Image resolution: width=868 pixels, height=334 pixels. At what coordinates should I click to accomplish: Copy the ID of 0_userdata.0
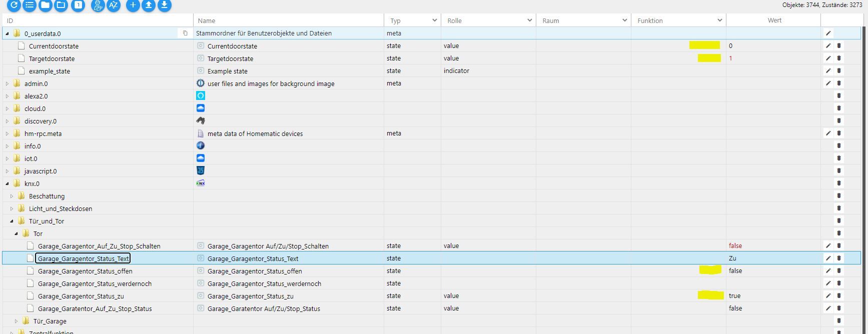pos(185,33)
